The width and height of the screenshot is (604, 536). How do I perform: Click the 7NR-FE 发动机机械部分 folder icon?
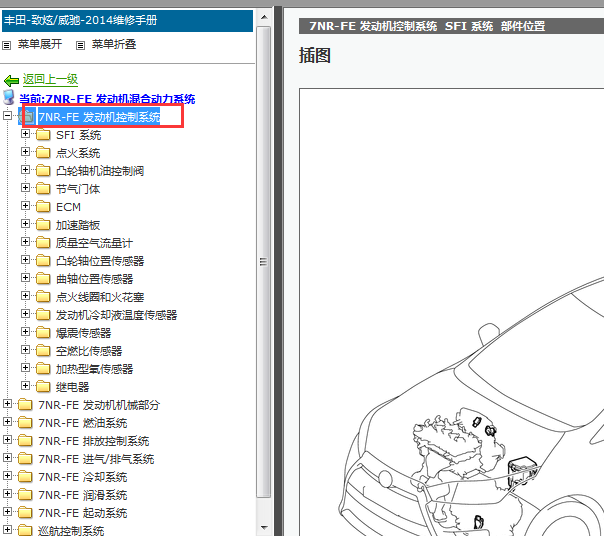pyautogui.click(x=25, y=405)
